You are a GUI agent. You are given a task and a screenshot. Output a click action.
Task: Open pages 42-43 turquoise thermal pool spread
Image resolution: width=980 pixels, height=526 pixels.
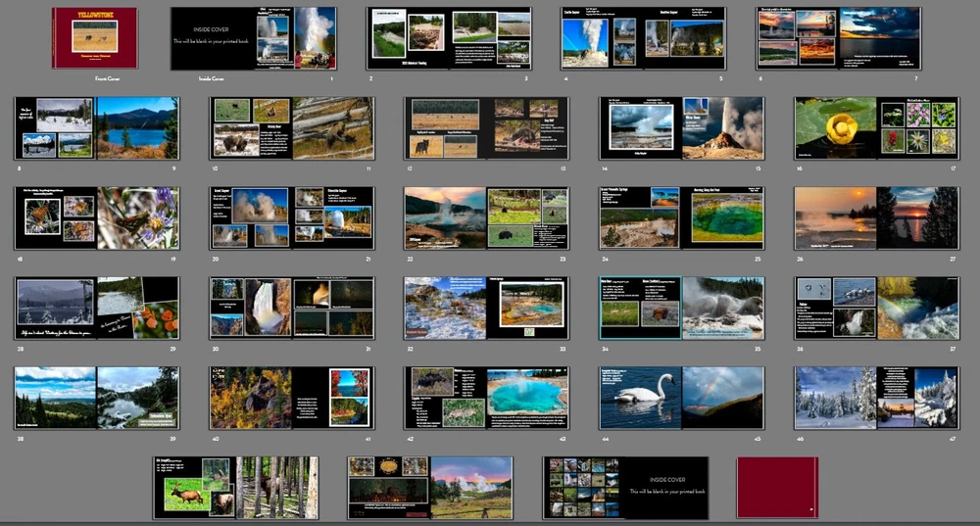point(486,398)
